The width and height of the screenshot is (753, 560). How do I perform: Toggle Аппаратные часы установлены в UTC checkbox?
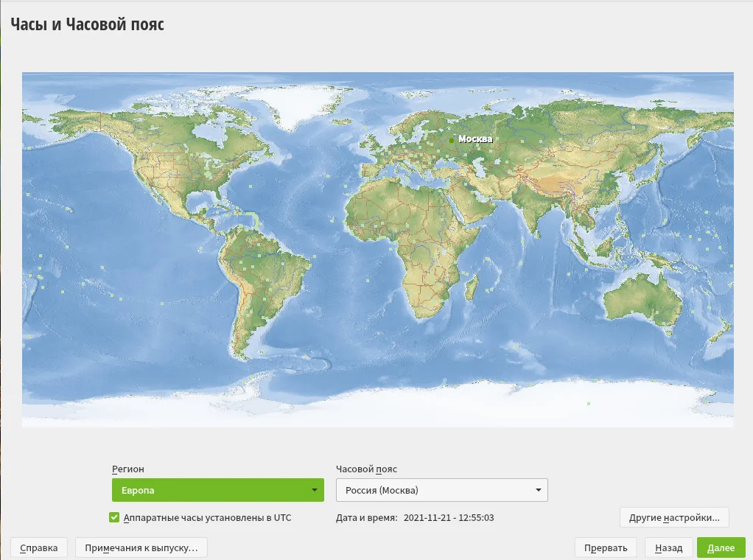click(x=113, y=517)
